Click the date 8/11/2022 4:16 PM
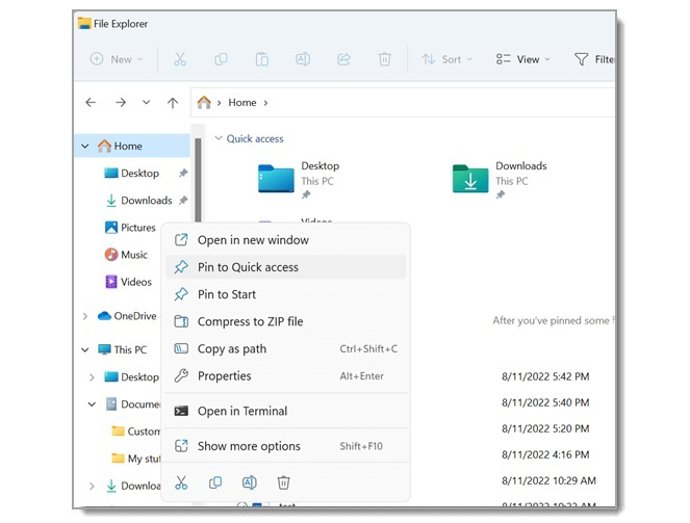 coord(545,454)
